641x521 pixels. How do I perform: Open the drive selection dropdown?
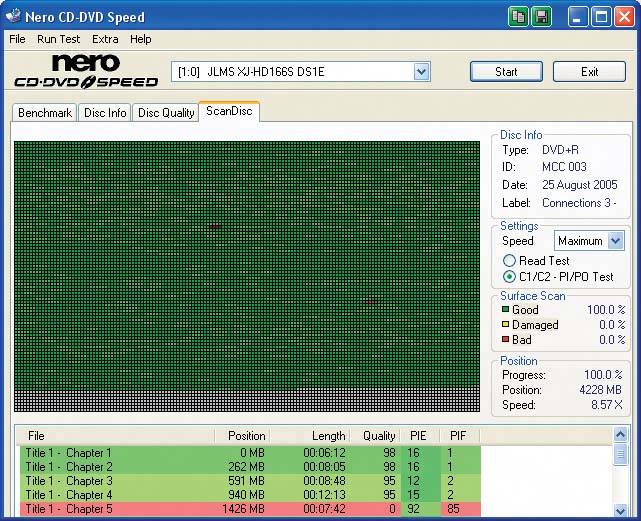coord(421,72)
